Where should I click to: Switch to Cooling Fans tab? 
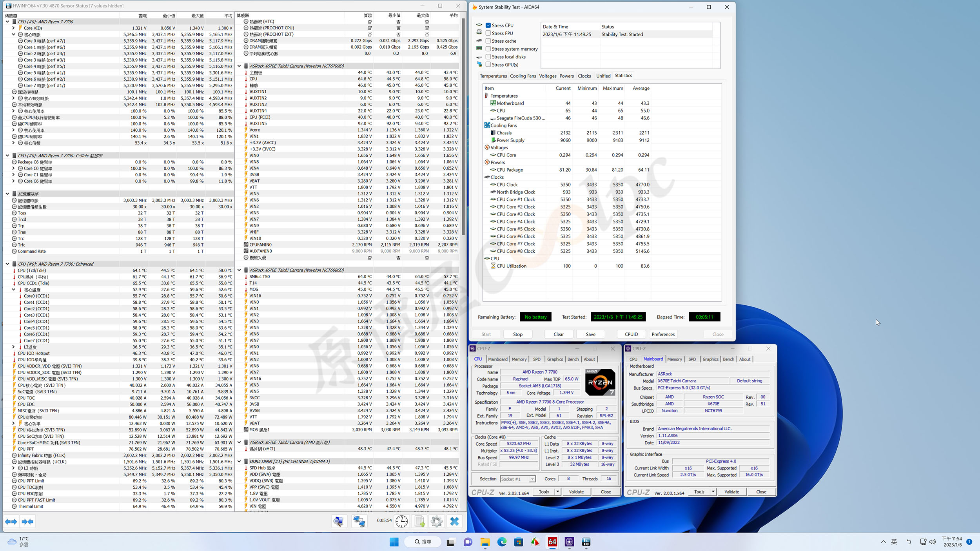coord(523,76)
